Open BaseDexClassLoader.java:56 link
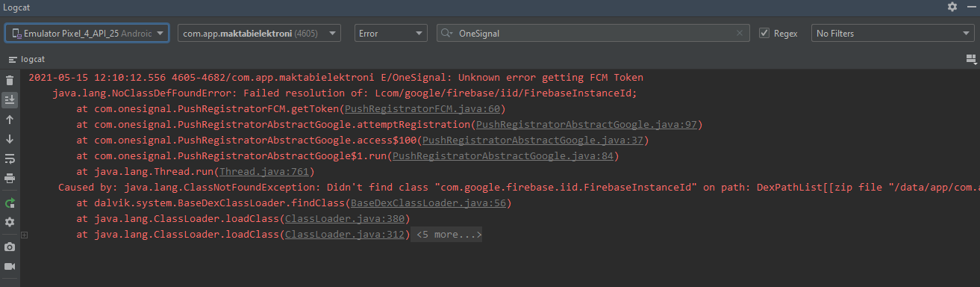 (428, 203)
